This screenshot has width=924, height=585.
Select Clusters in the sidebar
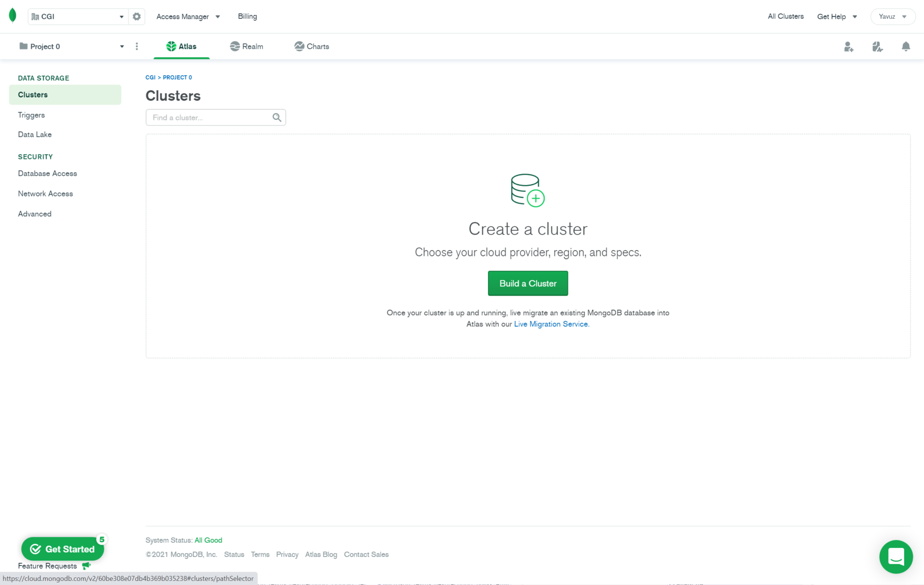[x=65, y=94]
